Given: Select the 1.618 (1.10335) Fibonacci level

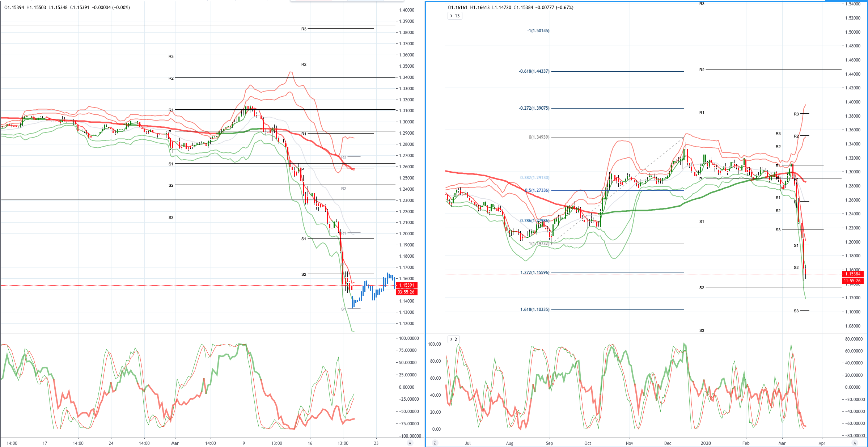Looking at the screenshot, I should pos(535,309).
